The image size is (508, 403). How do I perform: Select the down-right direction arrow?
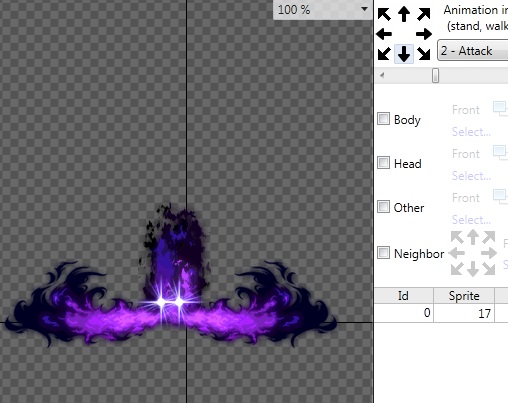click(424, 54)
